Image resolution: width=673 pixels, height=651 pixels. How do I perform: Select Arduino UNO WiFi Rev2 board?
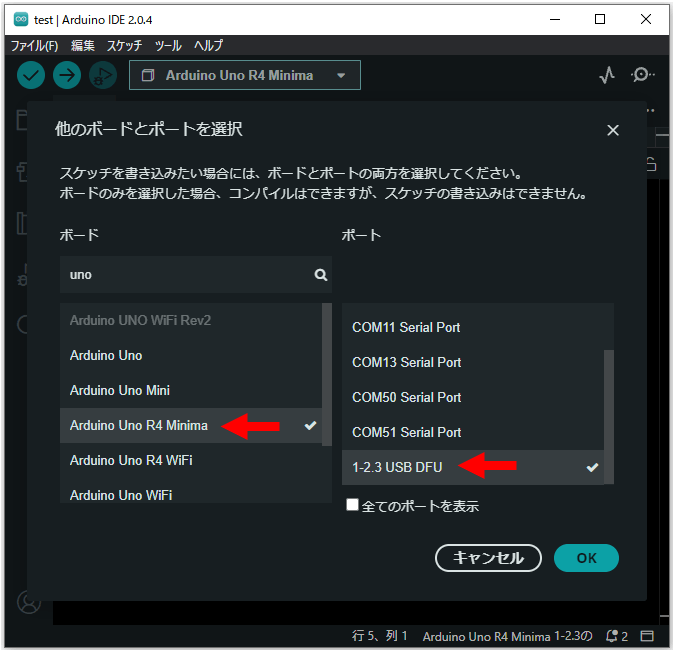[x=191, y=321]
